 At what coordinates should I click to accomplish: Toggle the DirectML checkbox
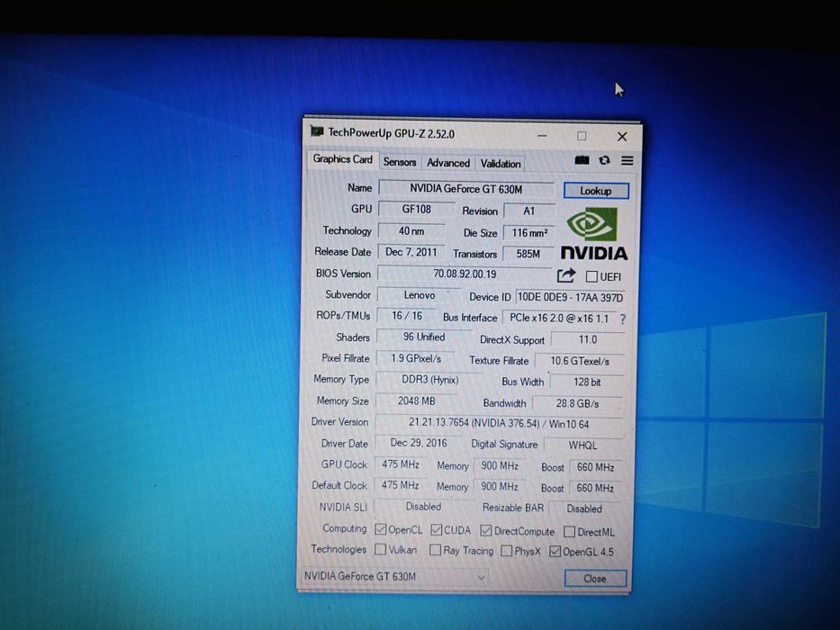click(570, 531)
